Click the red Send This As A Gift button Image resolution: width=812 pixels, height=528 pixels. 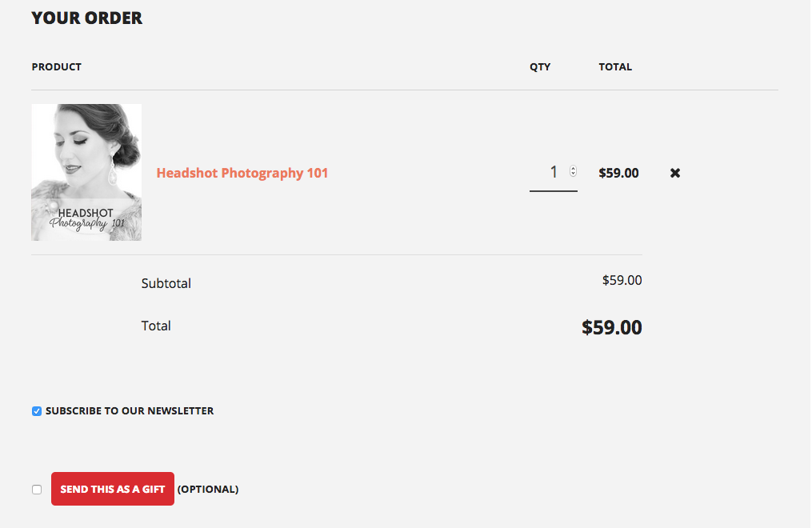tap(112, 489)
